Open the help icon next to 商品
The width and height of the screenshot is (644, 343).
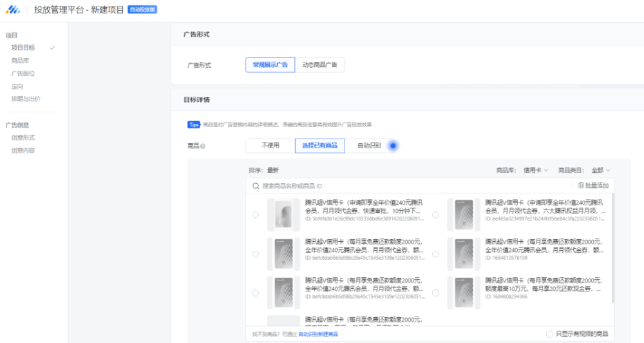pyautogui.click(x=203, y=146)
